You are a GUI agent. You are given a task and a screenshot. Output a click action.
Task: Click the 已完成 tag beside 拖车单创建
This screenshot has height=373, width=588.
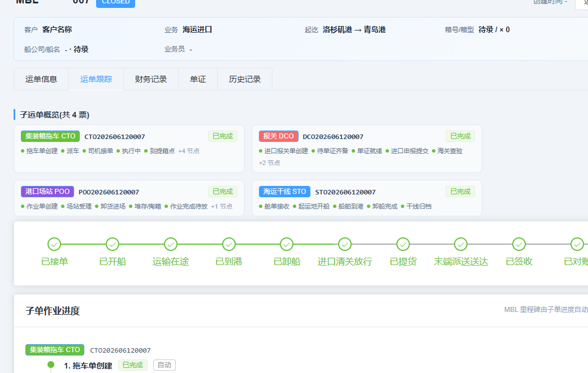(x=133, y=365)
